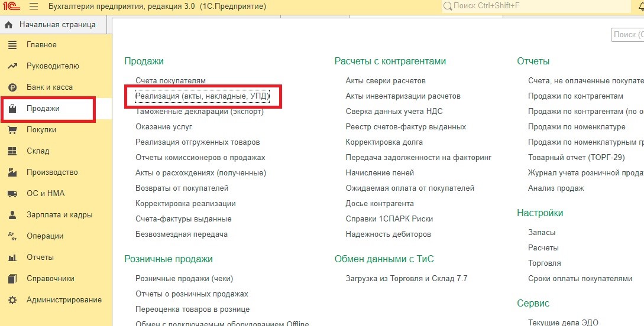Screen dimensions: 644x326
Task: Open Счета-фактуры выданные
Action: pos(183,219)
